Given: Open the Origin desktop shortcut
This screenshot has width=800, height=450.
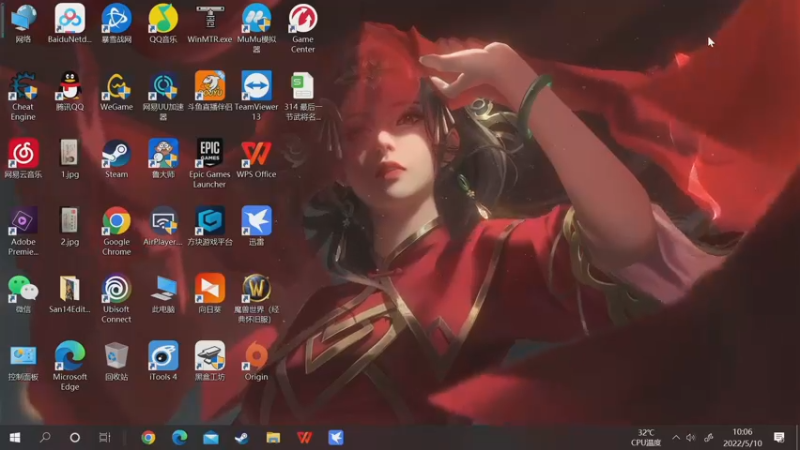Looking at the screenshot, I should pos(256,361).
